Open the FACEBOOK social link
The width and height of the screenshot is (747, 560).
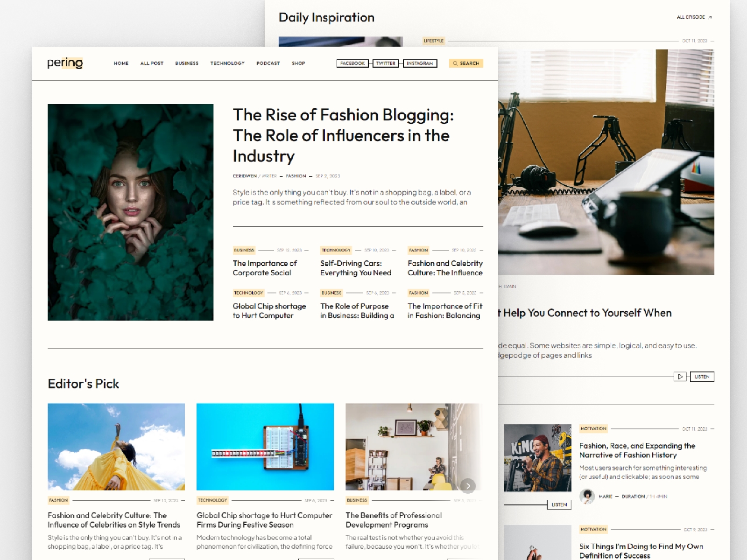[352, 63]
